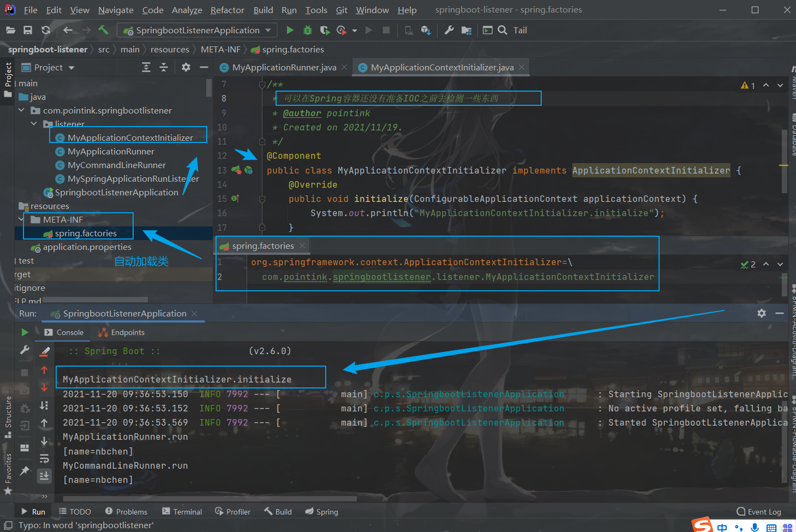Navigate back with the left arrow

(x=68, y=31)
